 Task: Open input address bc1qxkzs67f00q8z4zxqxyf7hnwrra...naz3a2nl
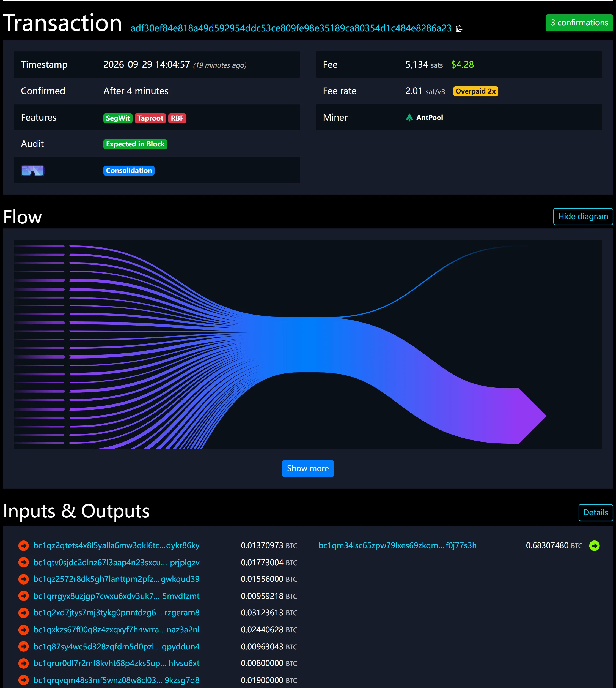click(116, 629)
